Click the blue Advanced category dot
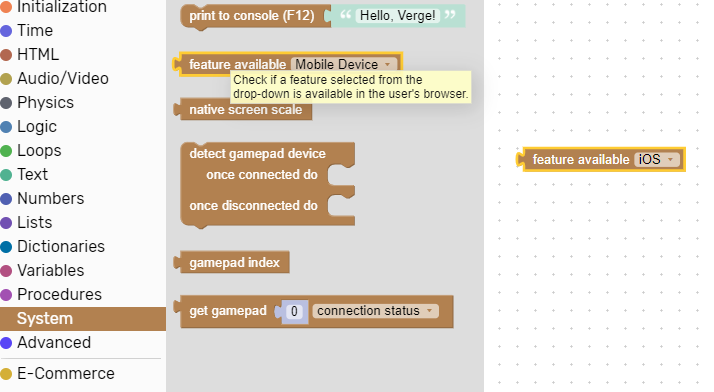714x392 pixels. point(6,343)
